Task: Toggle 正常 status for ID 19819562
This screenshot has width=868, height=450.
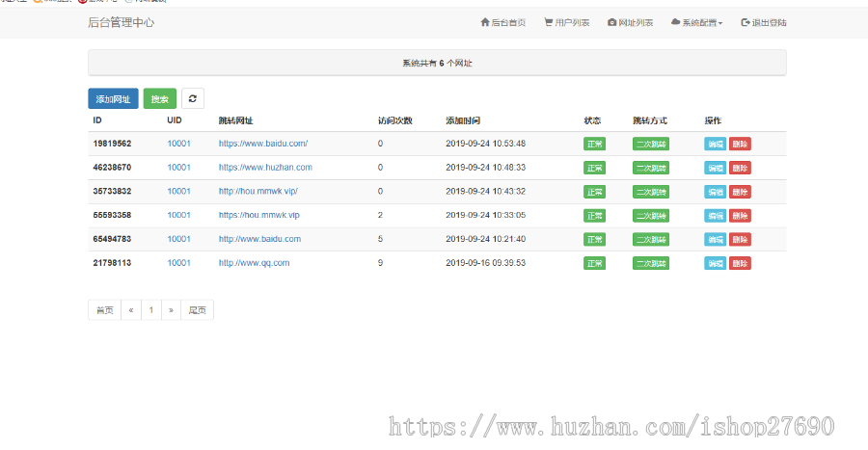Action: pyautogui.click(x=594, y=144)
